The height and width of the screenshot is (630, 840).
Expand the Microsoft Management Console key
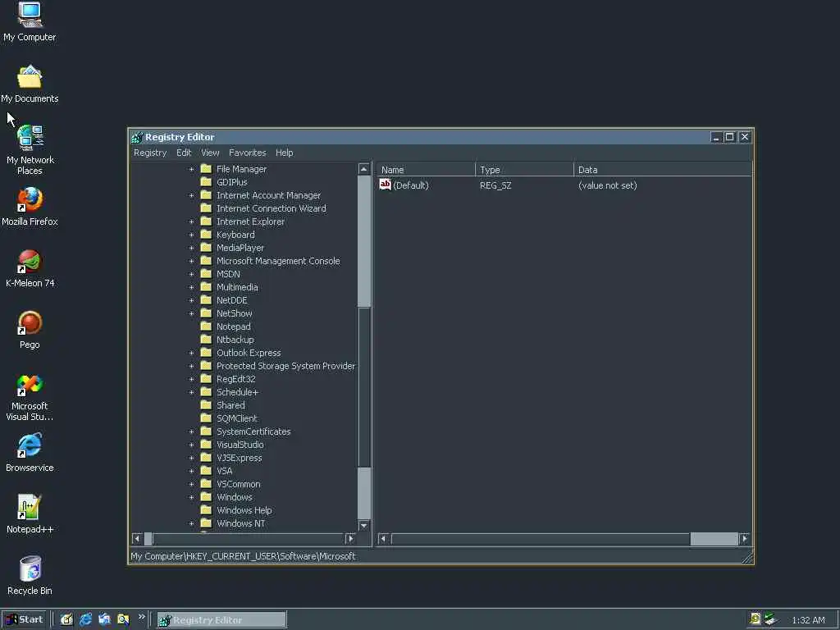(x=191, y=261)
